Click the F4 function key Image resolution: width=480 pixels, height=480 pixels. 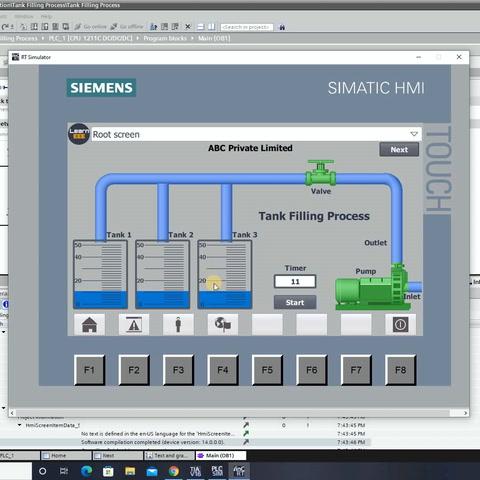pos(223,370)
